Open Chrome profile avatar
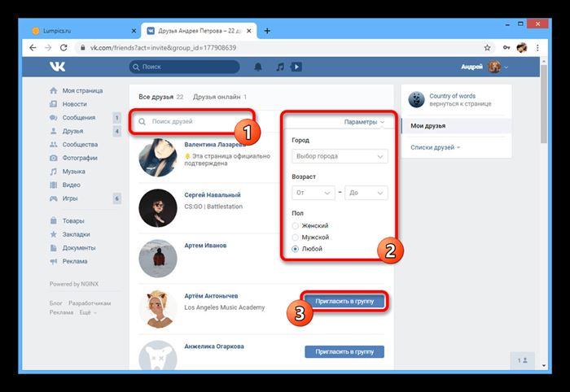Image resolution: width=570 pixels, height=392 pixels. coord(522,47)
